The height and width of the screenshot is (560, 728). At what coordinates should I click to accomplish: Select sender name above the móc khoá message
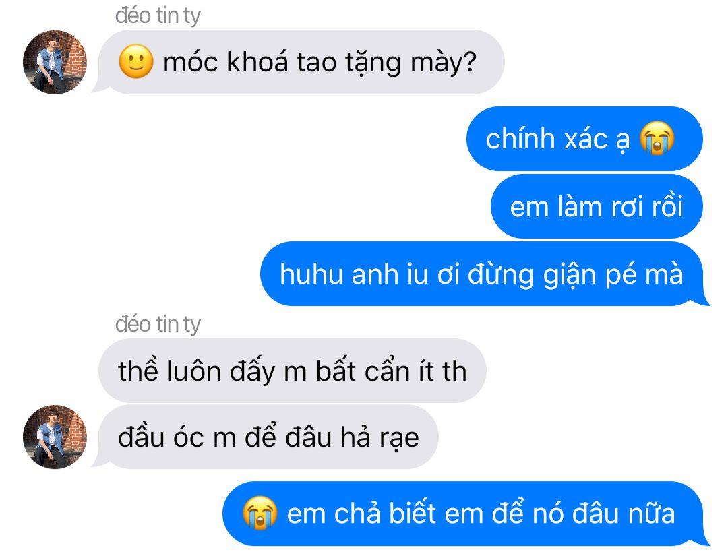158,15
